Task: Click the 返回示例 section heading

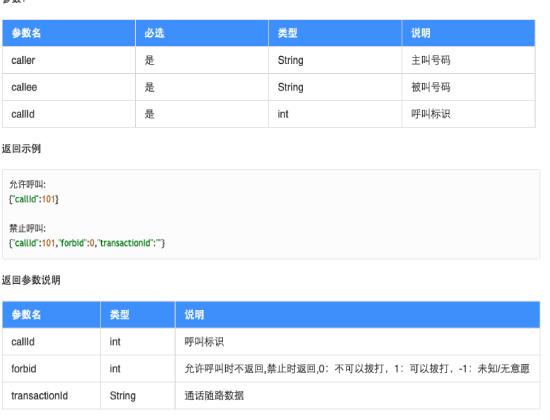Action: point(21,149)
